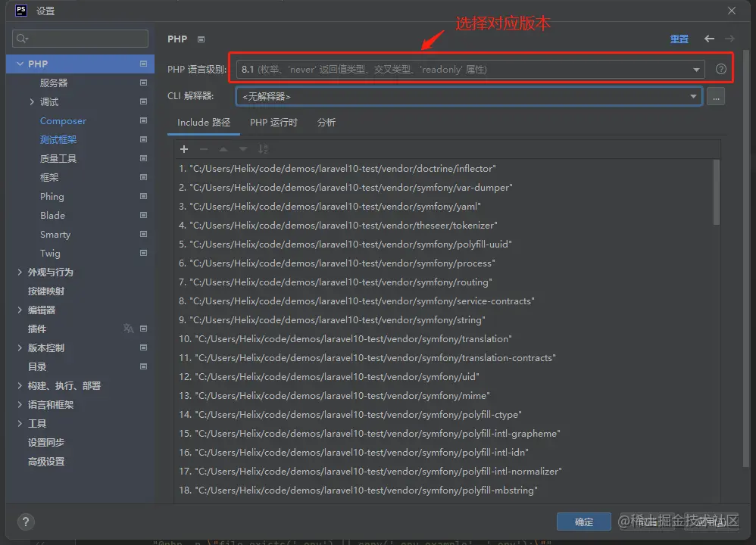The height and width of the screenshot is (545, 756).
Task: Expand the 工具 node
Action: click(20, 423)
